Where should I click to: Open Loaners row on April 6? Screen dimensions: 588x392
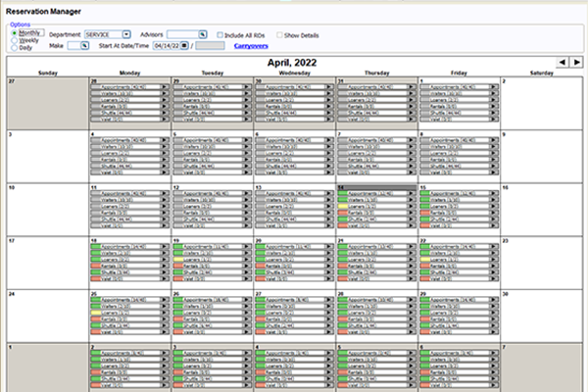(x=294, y=153)
